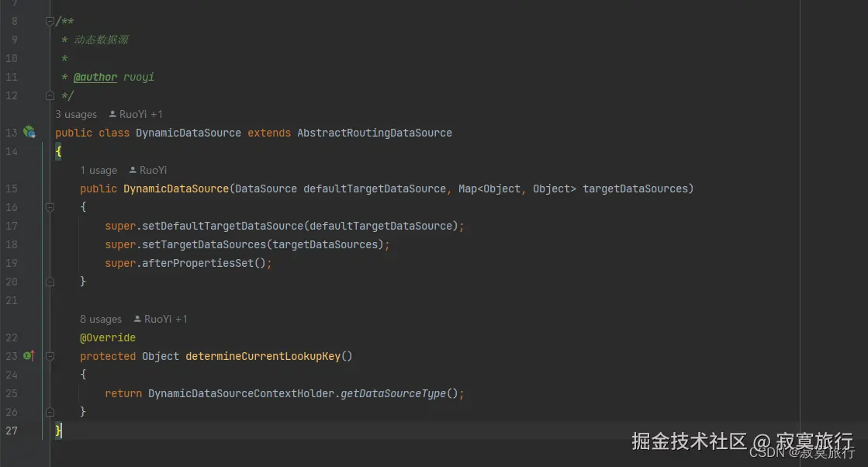The image size is (868, 467).
Task: Click DynamicDataSourceContextHolder on line 25
Action: (x=241, y=393)
